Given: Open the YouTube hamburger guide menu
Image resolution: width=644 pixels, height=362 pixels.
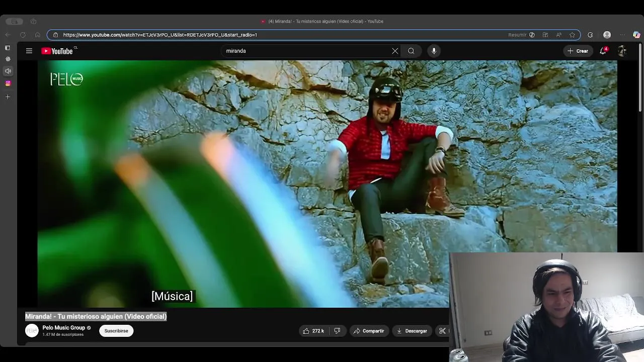Looking at the screenshot, I should (x=29, y=51).
